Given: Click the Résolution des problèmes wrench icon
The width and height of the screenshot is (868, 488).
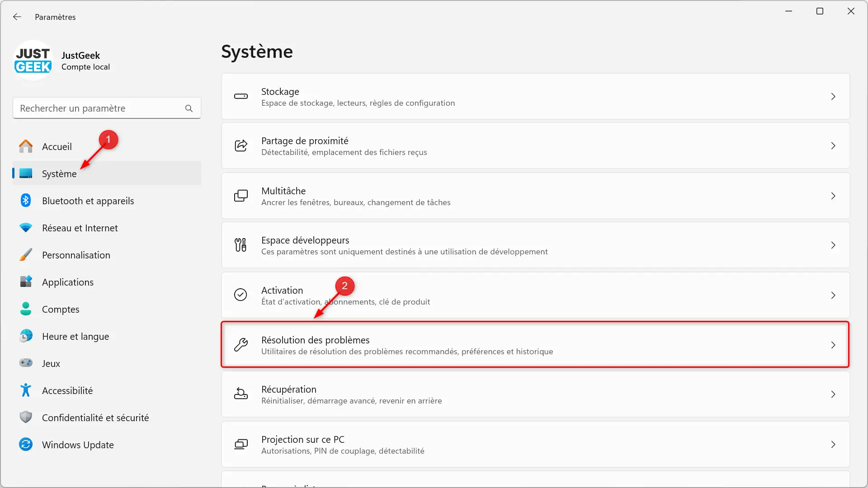Looking at the screenshot, I should (241, 345).
